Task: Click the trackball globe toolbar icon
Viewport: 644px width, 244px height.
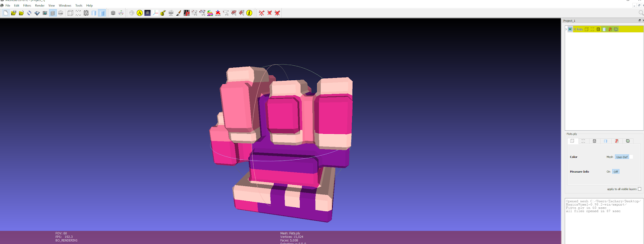Action: 132,13
